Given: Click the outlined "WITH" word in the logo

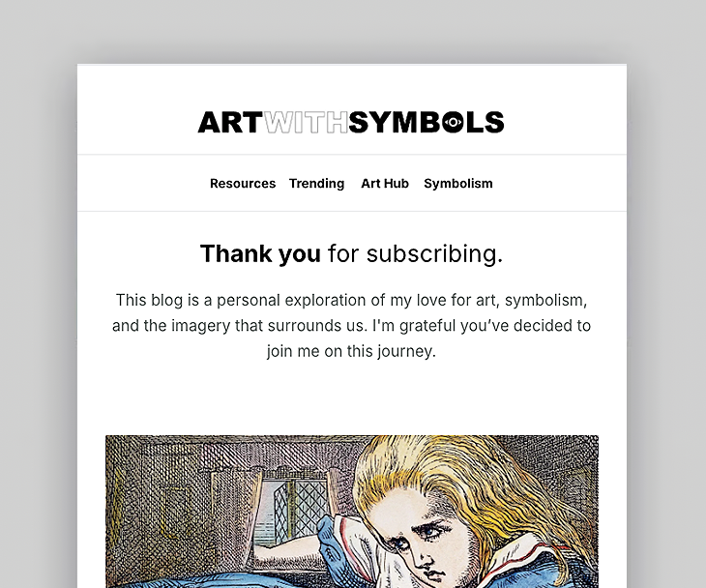Looking at the screenshot, I should pyautogui.click(x=305, y=122).
